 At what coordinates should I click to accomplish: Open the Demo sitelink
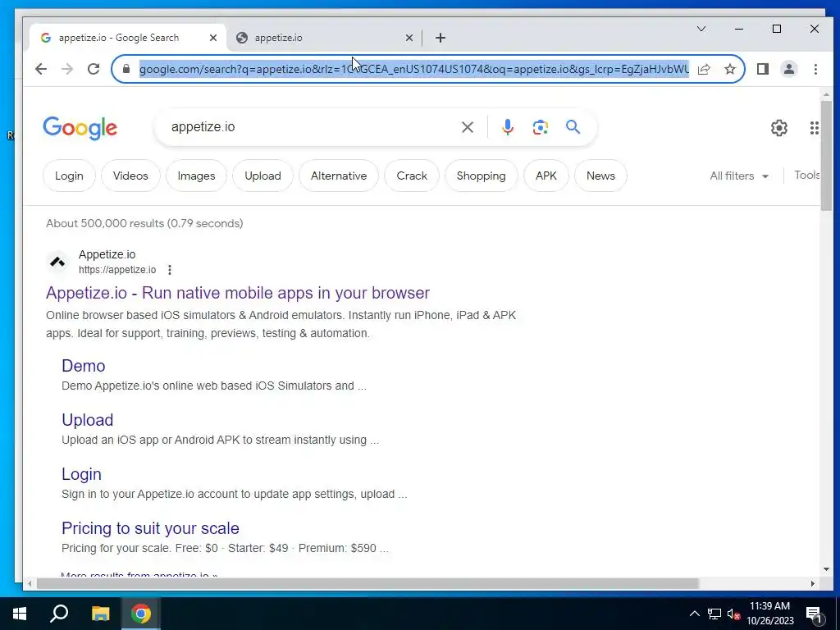(83, 366)
